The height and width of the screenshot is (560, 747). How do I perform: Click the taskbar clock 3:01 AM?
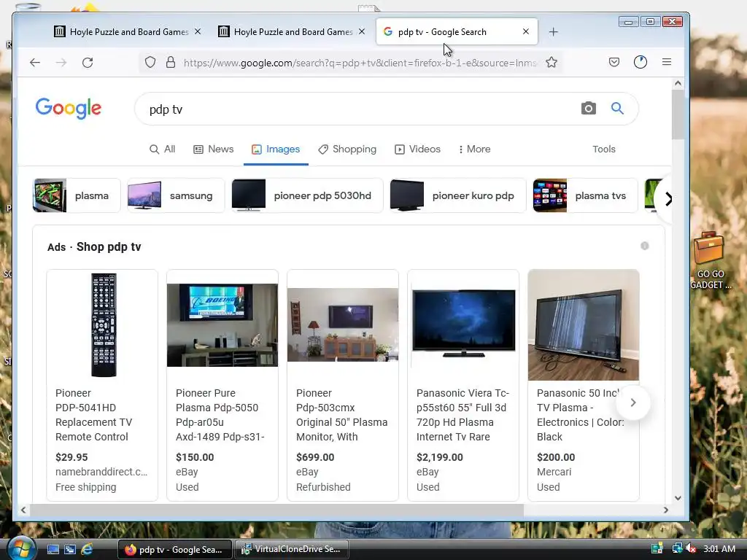(x=719, y=548)
